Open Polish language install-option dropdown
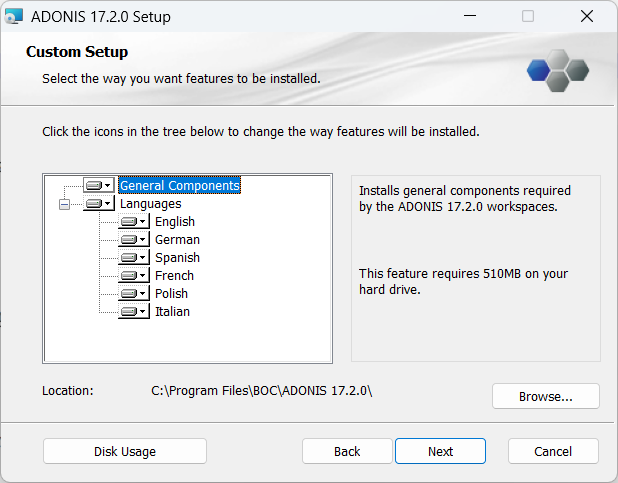 tap(134, 293)
